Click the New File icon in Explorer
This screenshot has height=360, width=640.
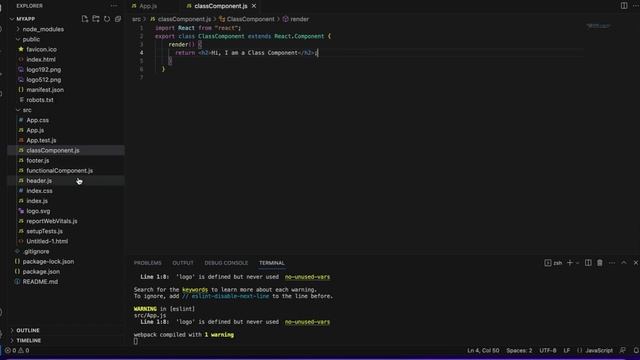click(x=84, y=19)
